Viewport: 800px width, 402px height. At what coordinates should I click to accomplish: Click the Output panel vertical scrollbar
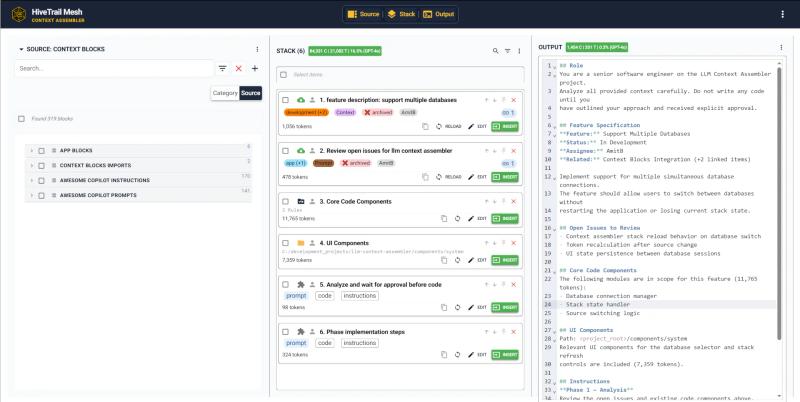tap(779, 203)
